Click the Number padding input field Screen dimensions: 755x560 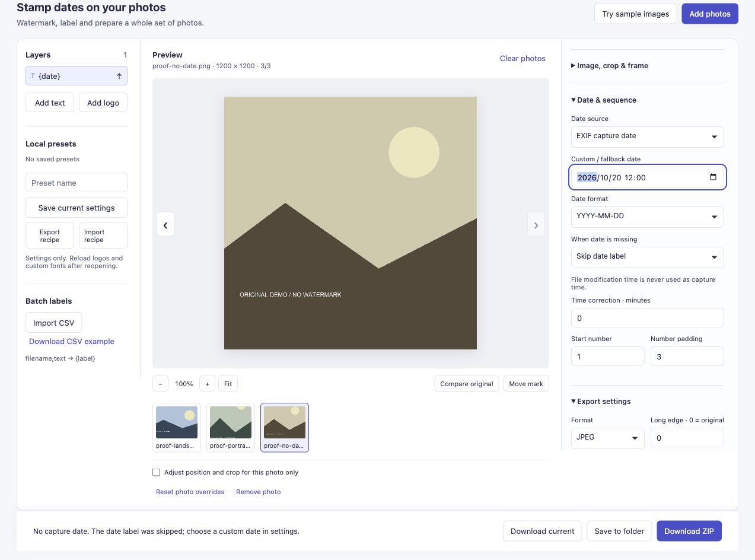tap(687, 357)
